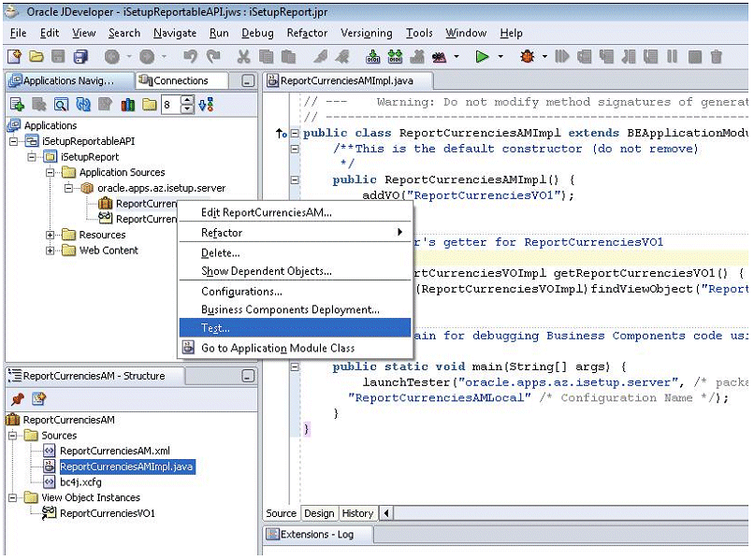
Task: Switch to the Source editor tab
Action: (x=282, y=513)
